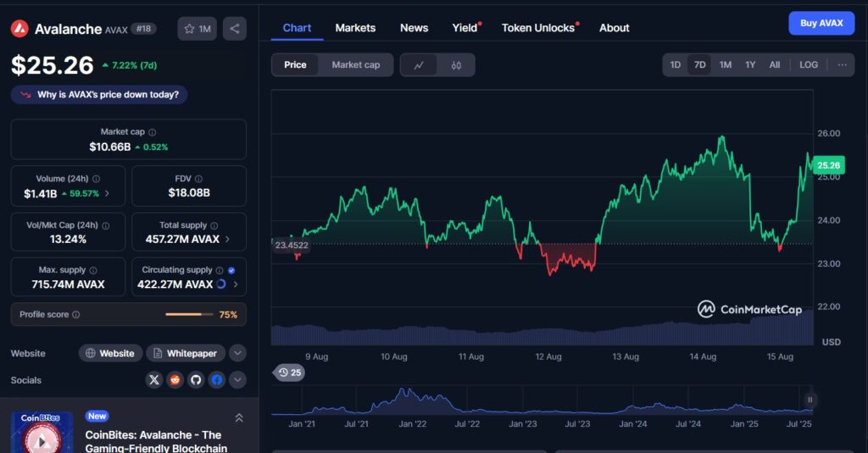Set chart range to All

(775, 64)
